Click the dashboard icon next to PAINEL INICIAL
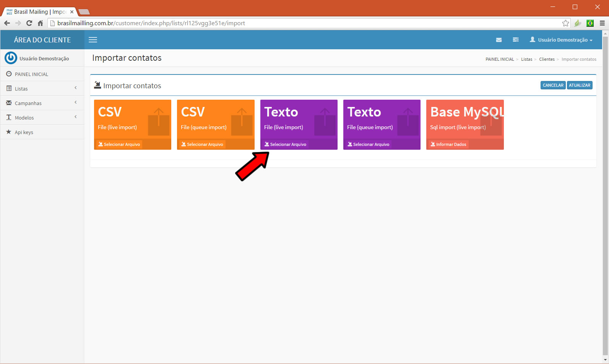 click(x=9, y=74)
